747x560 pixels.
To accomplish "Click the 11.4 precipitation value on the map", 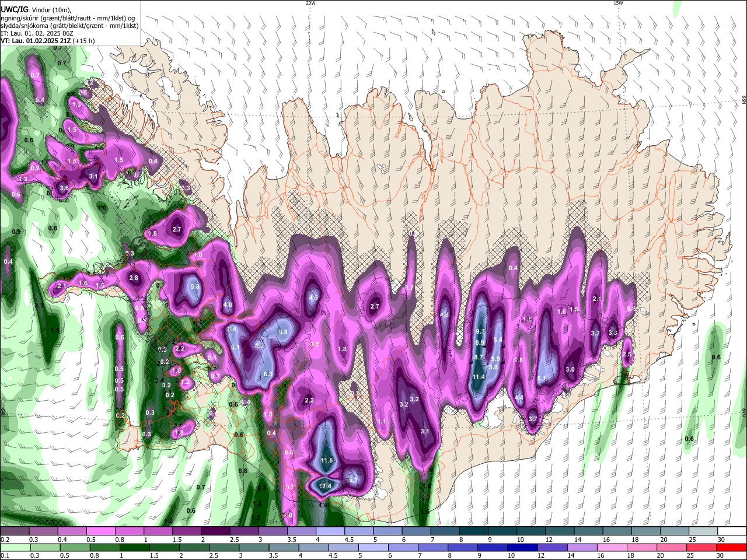I will 479,377.
